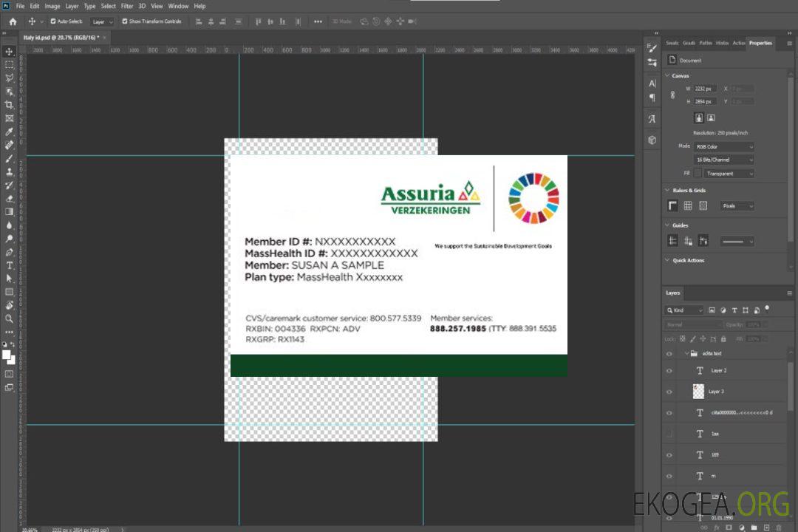The width and height of the screenshot is (798, 532).
Task: Click the Home icon in options bar
Action: 13,21
